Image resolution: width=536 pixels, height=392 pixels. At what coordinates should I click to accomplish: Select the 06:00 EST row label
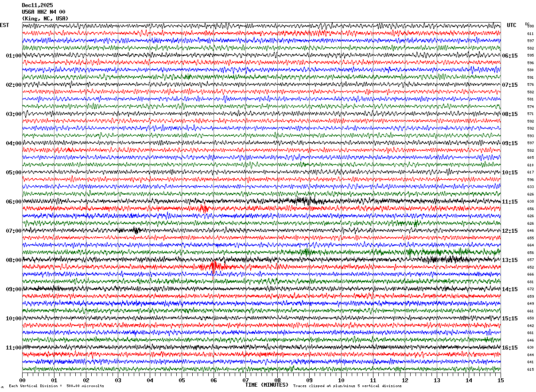(x=13, y=202)
